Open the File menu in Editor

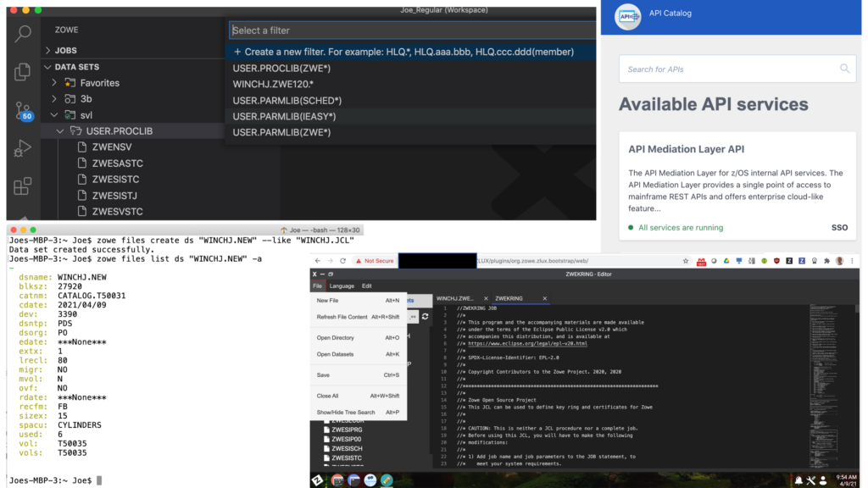[x=317, y=286]
